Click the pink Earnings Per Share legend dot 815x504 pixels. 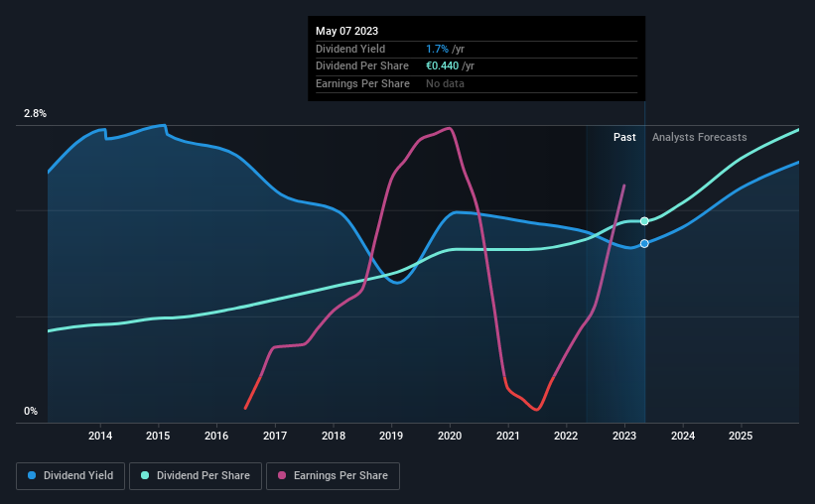point(282,475)
